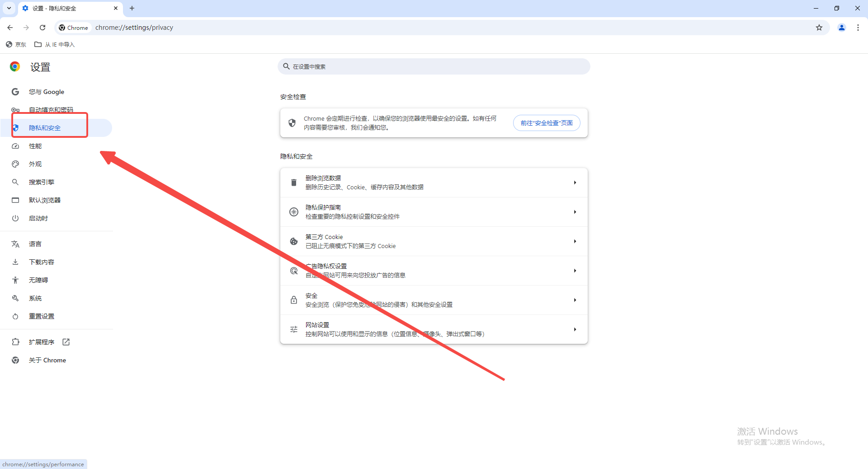Focus the 在设置中搜索 search field

(434, 66)
